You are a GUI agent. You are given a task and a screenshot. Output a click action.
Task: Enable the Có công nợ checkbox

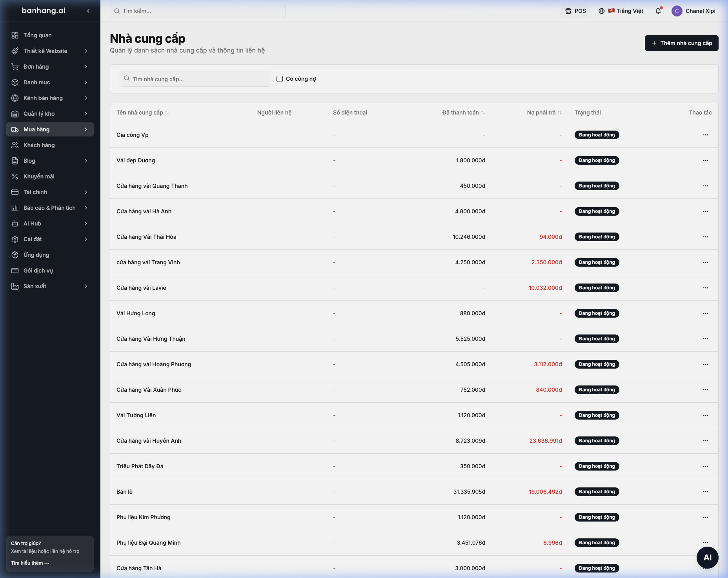pyautogui.click(x=280, y=79)
